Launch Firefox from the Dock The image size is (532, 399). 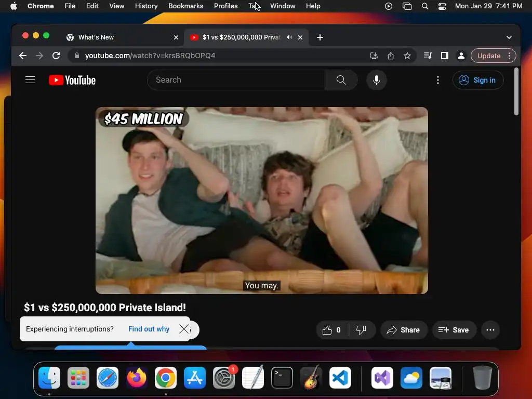click(x=137, y=378)
